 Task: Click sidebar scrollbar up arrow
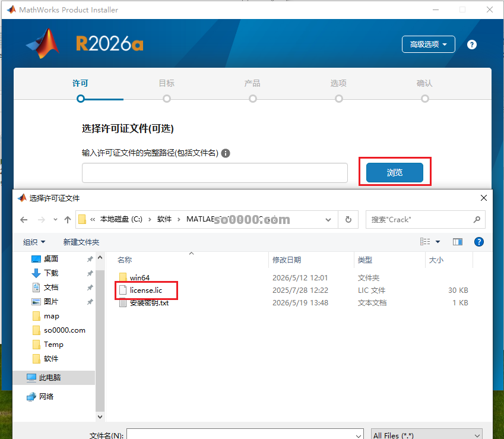click(100, 257)
